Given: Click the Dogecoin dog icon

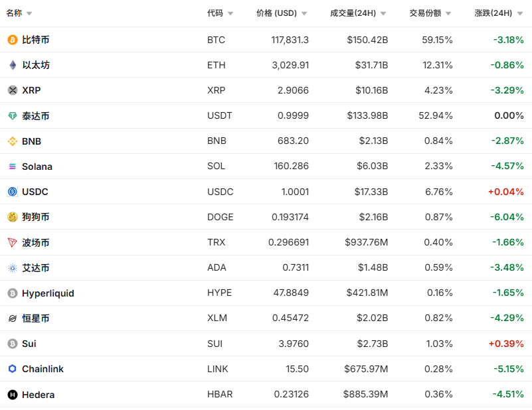Looking at the screenshot, I should pos(12,217).
